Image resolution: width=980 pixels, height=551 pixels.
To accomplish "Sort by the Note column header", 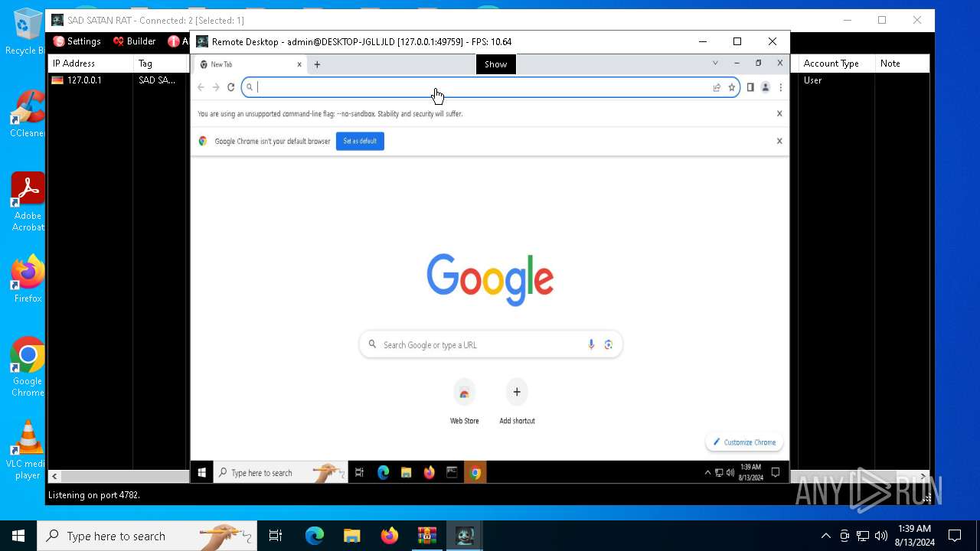I will [x=902, y=64].
